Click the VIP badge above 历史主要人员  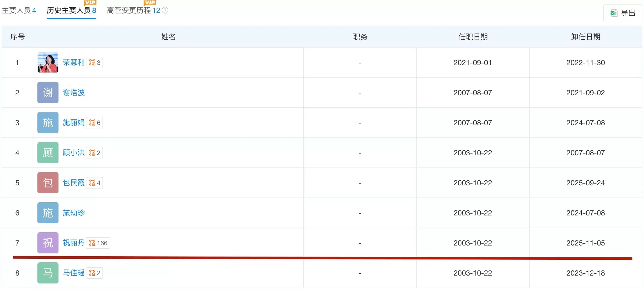(x=90, y=3)
